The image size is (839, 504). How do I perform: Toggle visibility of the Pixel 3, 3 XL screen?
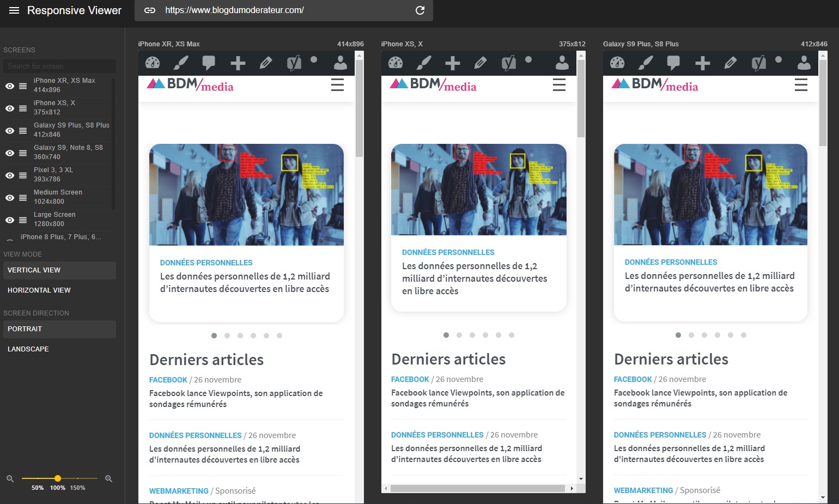click(x=10, y=175)
